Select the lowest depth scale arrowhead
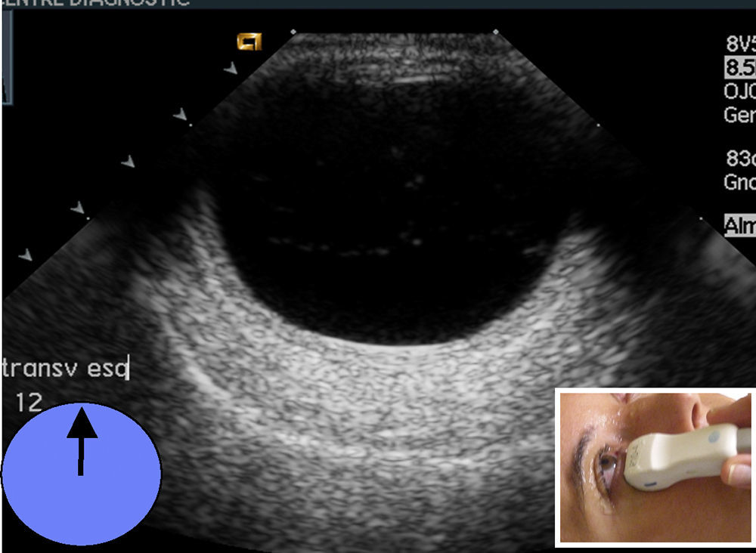This screenshot has height=553, width=756. pyautogui.click(x=26, y=255)
